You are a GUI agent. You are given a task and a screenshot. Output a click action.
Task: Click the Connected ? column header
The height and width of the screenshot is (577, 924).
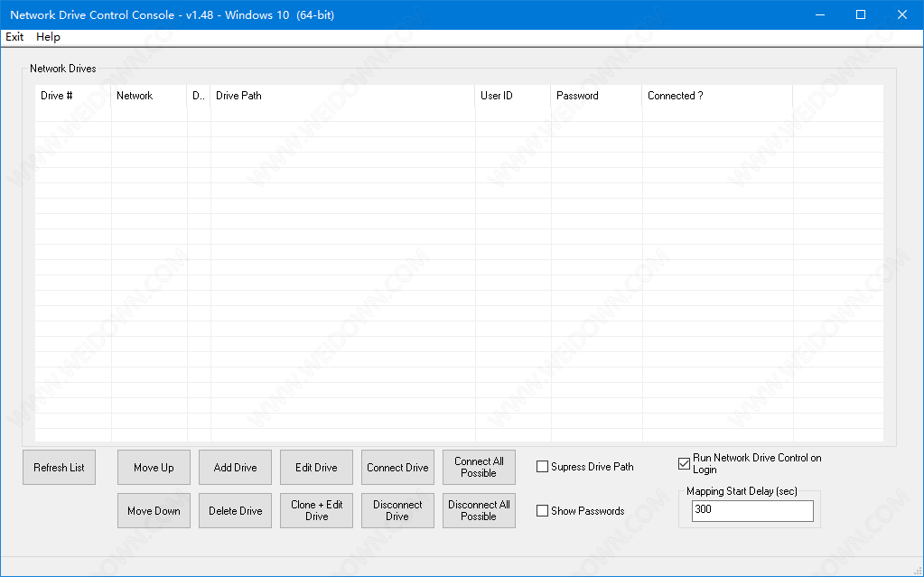[717, 96]
